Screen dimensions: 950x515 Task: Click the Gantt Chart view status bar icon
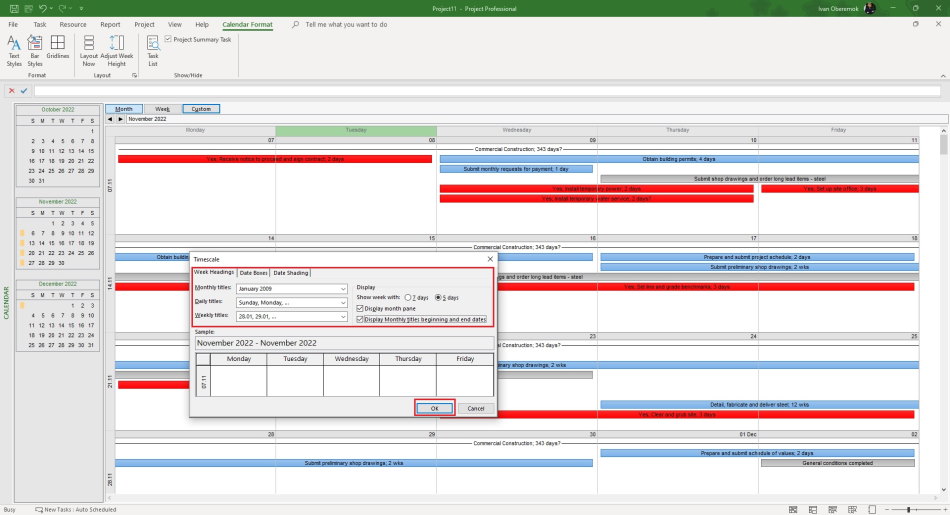pyautogui.click(x=793, y=510)
